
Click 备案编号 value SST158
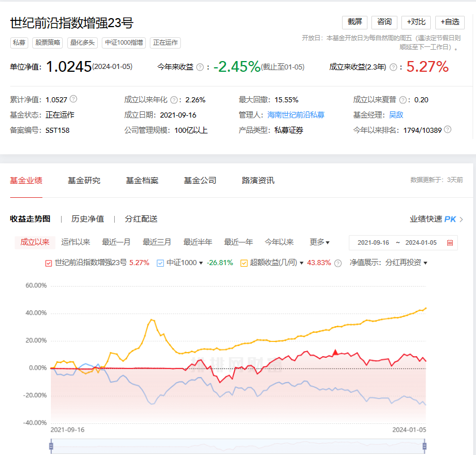[58, 131]
